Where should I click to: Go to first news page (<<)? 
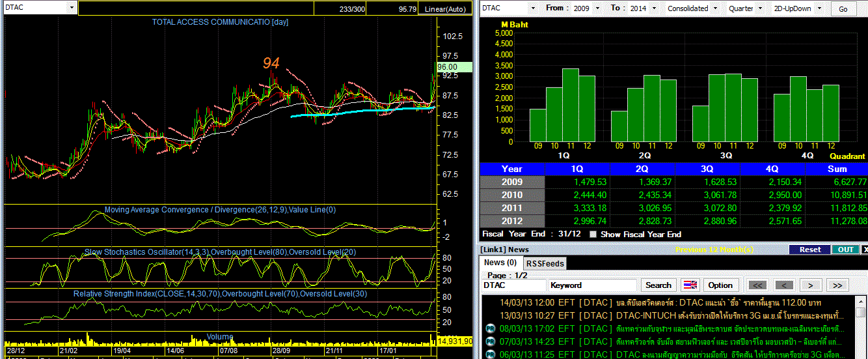point(757,285)
